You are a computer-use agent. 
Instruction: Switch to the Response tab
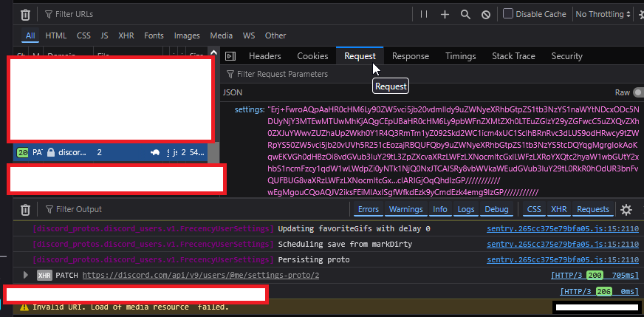410,56
